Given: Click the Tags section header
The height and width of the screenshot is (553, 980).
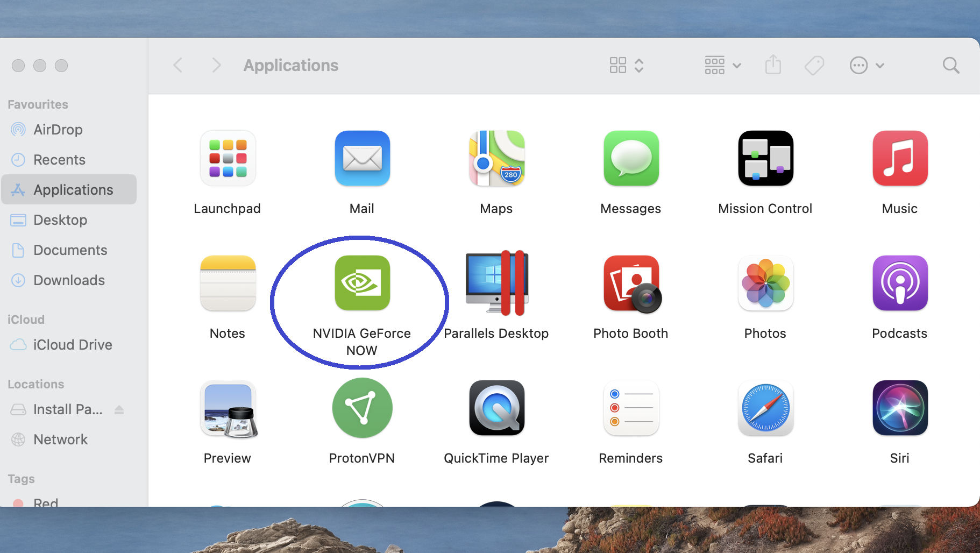Looking at the screenshot, I should [x=22, y=479].
